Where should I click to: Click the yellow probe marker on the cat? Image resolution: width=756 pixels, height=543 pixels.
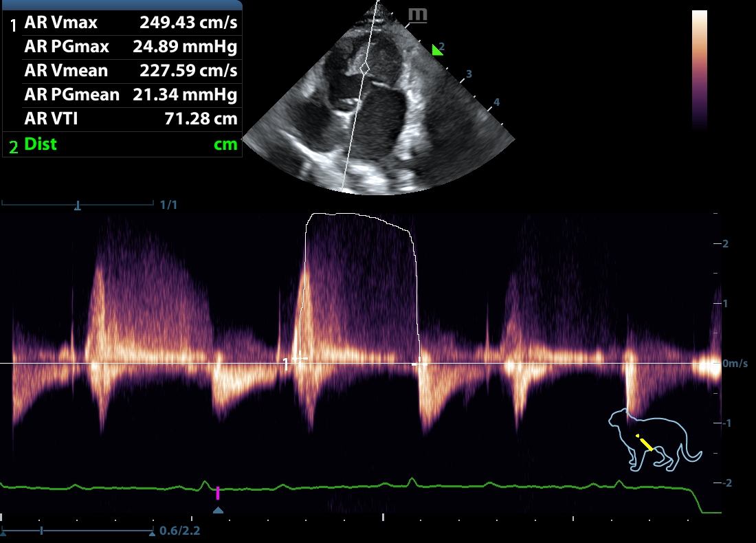pyautogui.click(x=645, y=443)
